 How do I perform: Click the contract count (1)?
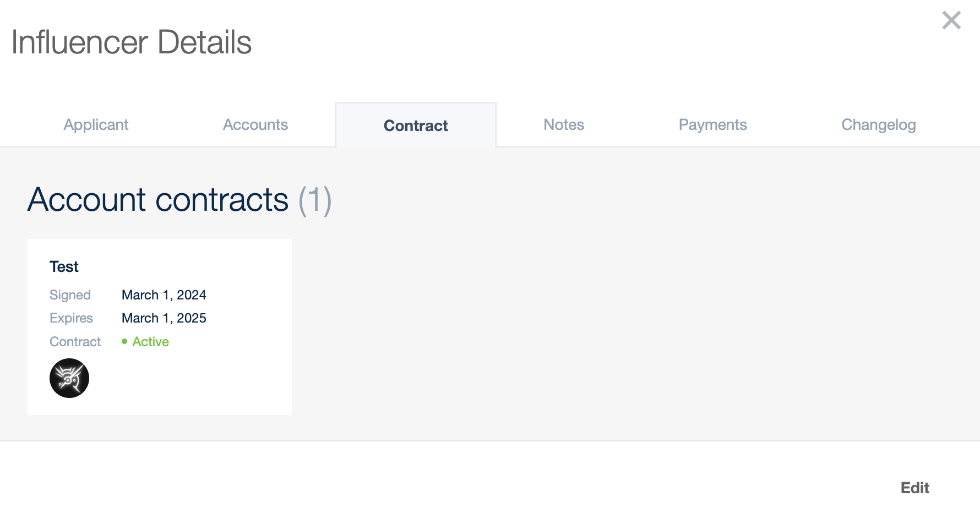tap(315, 200)
